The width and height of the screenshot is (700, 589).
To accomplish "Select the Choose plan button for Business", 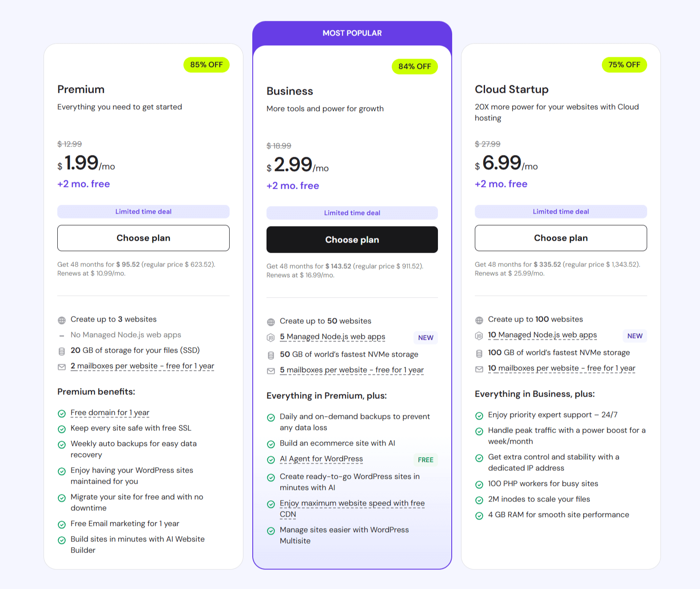I will (x=352, y=239).
